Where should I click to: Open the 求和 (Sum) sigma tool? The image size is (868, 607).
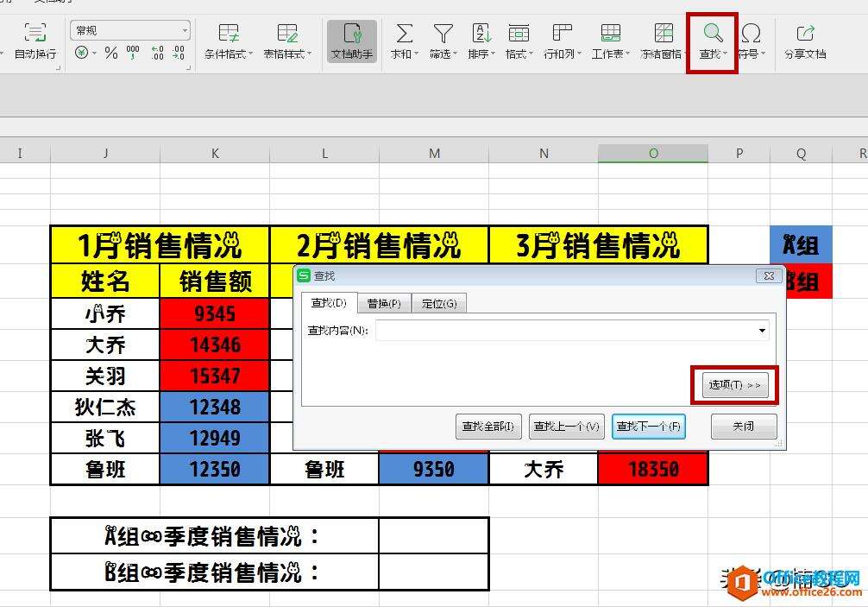403,35
